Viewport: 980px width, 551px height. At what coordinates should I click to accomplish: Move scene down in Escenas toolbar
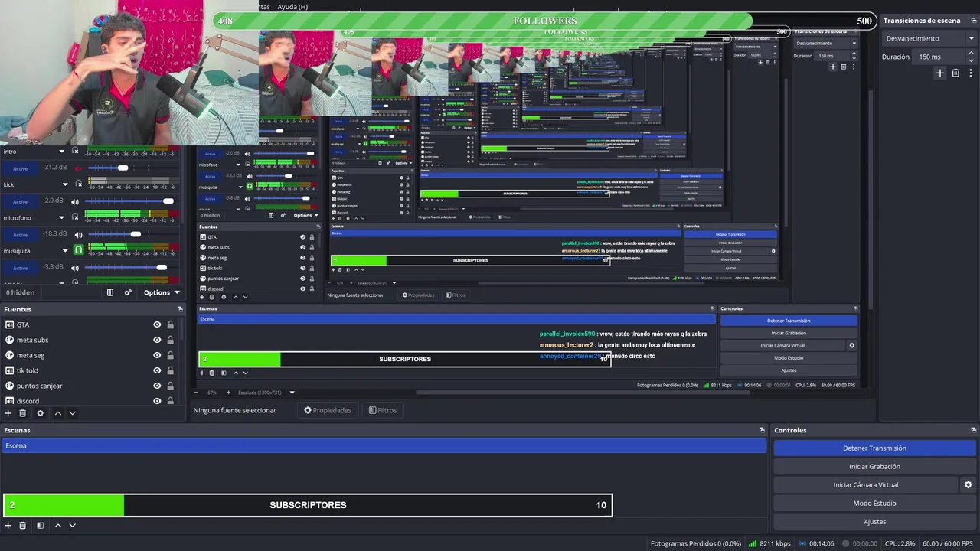(x=72, y=526)
